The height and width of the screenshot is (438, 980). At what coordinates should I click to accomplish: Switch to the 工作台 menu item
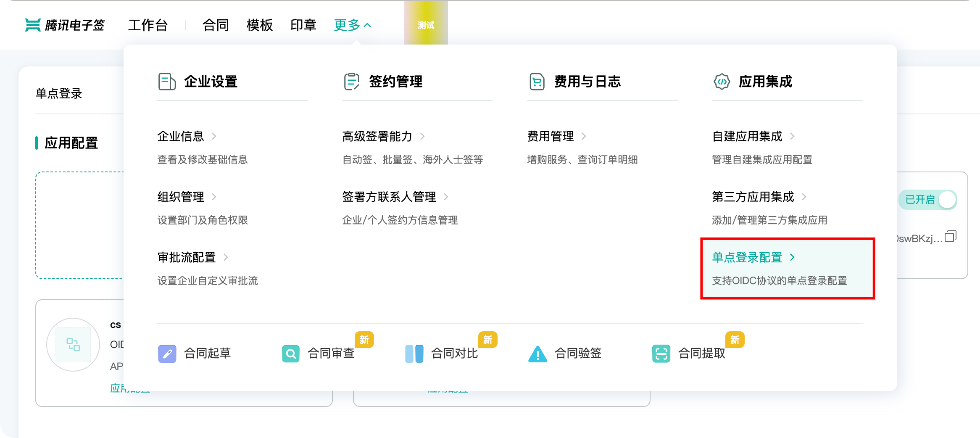(148, 25)
